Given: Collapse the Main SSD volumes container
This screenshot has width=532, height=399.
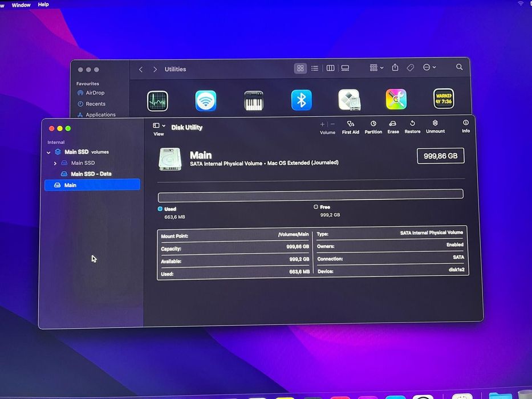Looking at the screenshot, I should pyautogui.click(x=48, y=153).
